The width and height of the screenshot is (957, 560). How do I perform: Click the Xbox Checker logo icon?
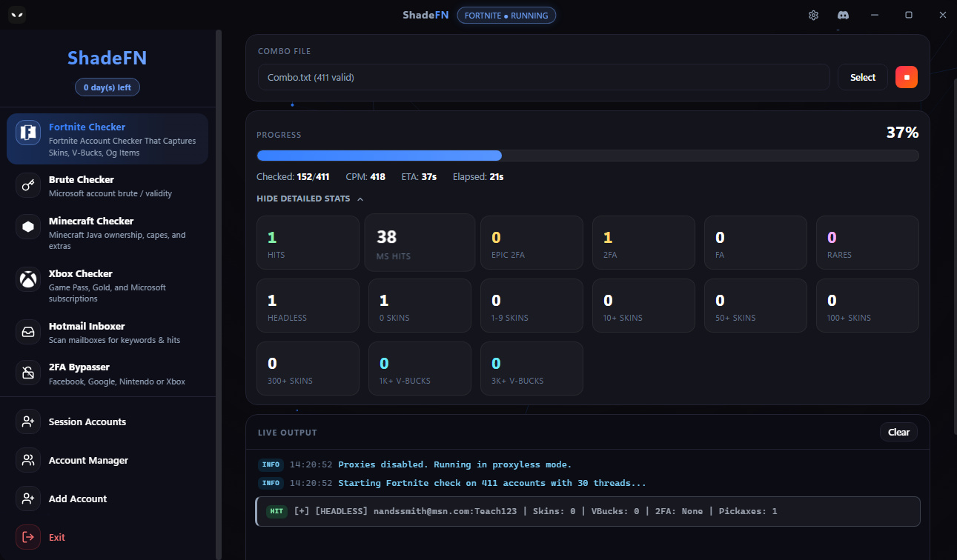click(x=28, y=279)
